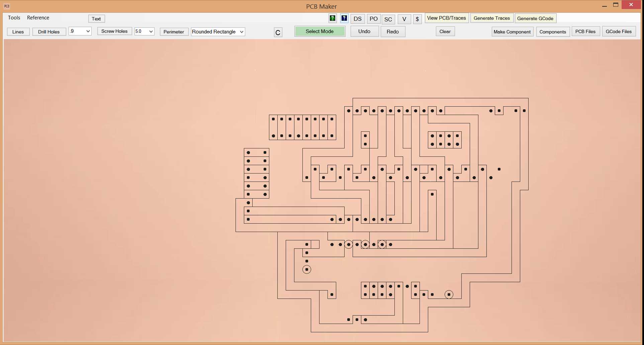Click the C button near the toolbar

pos(278,32)
